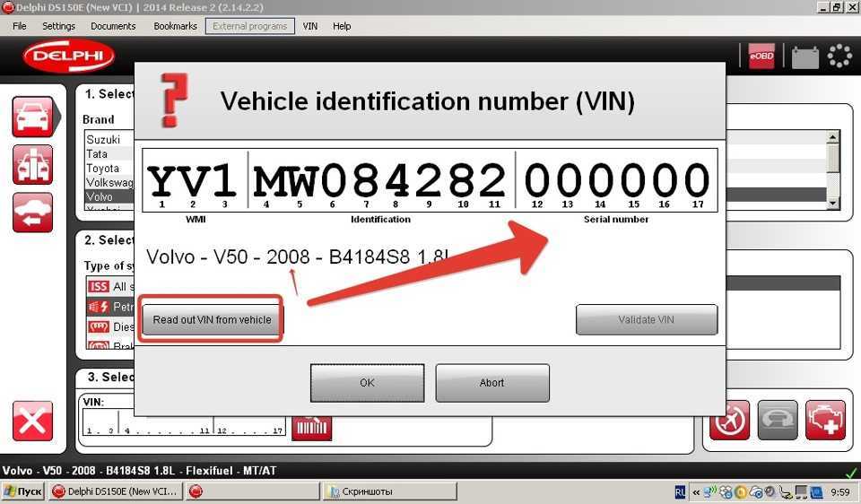Select Suzuki in the Brand list
The width and height of the screenshot is (861, 504).
click(103, 140)
